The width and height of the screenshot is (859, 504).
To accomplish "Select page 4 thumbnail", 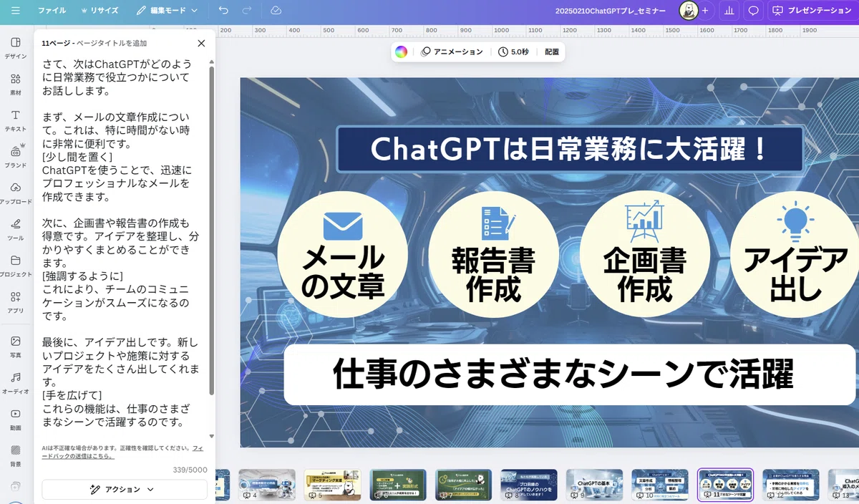I will tap(267, 485).
